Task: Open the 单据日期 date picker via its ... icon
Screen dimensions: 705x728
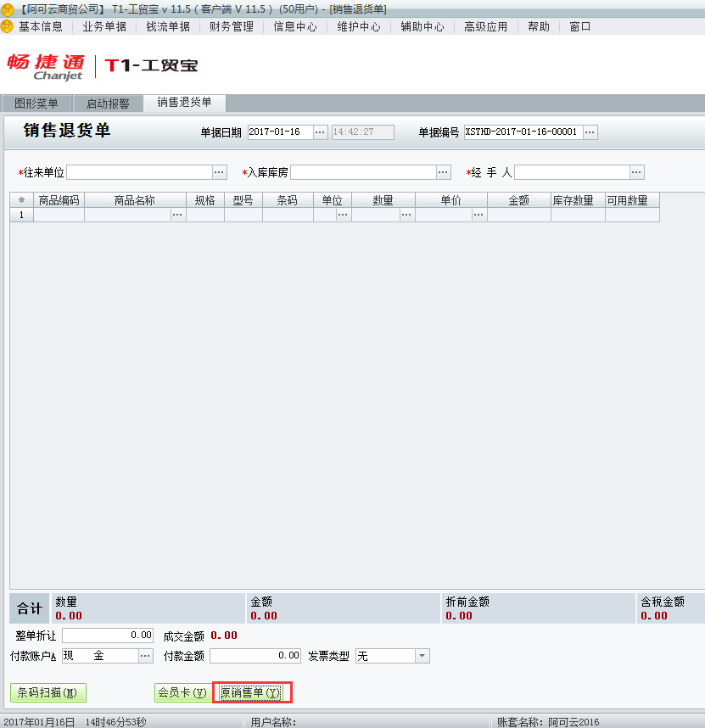Action: tap(320, 132)
